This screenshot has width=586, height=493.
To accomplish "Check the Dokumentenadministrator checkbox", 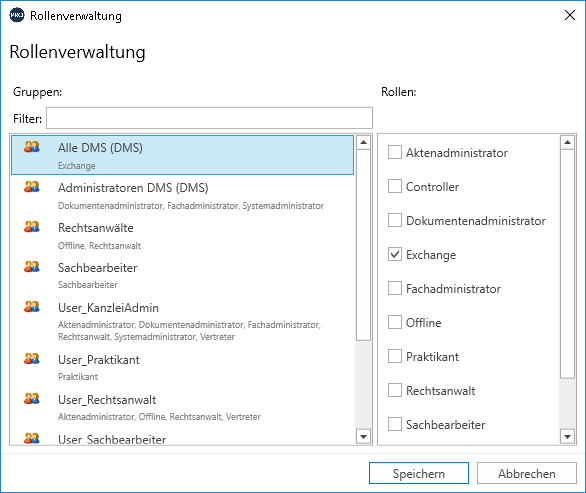I will (x=395, y=220).
